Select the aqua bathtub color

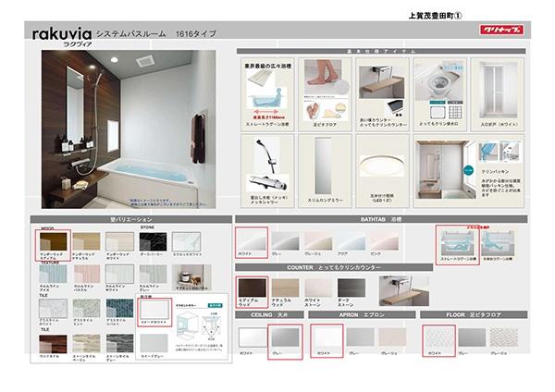point(351,242)
